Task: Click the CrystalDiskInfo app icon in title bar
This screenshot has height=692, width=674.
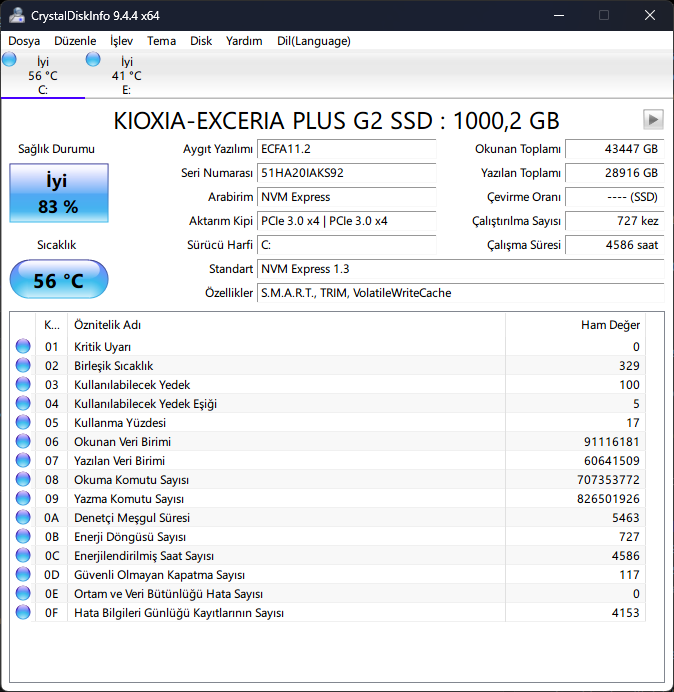Action: coord(17,15)
